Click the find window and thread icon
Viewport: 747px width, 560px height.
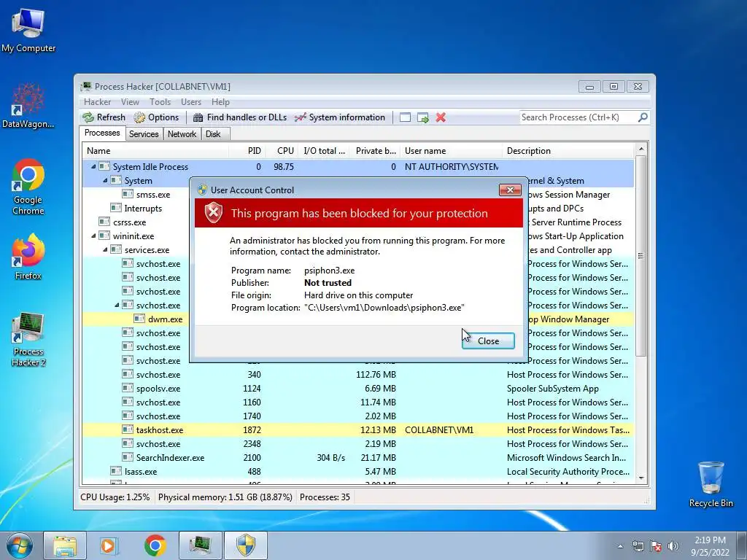pyautogui.click(x=422, y=117)
